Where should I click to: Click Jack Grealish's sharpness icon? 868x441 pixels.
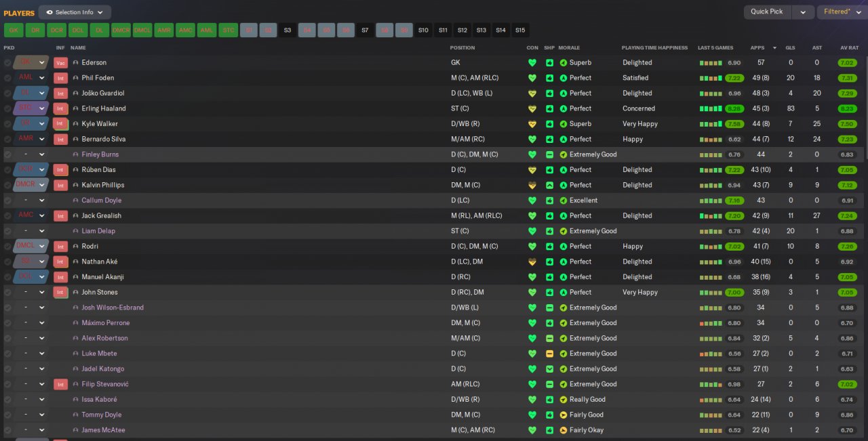549,215
